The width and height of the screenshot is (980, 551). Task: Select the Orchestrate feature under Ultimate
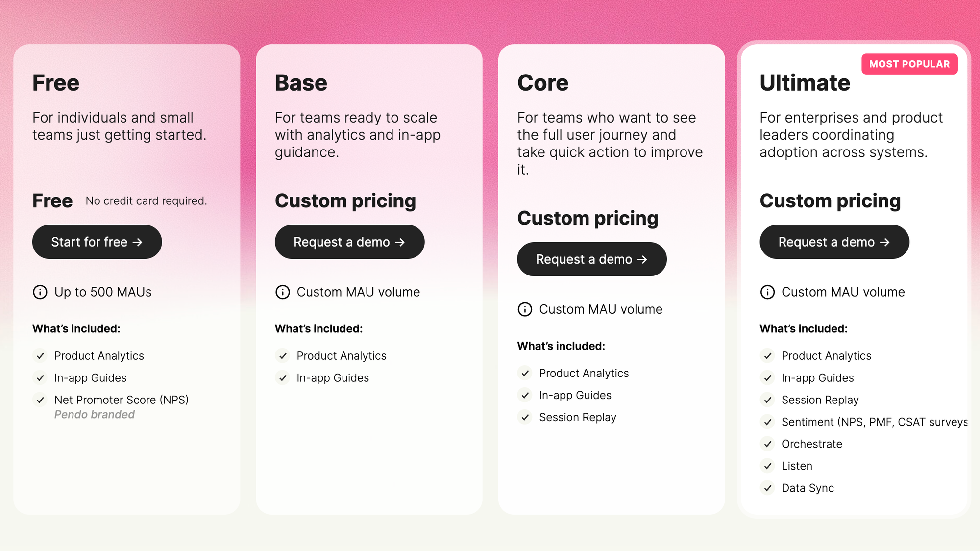811,444
